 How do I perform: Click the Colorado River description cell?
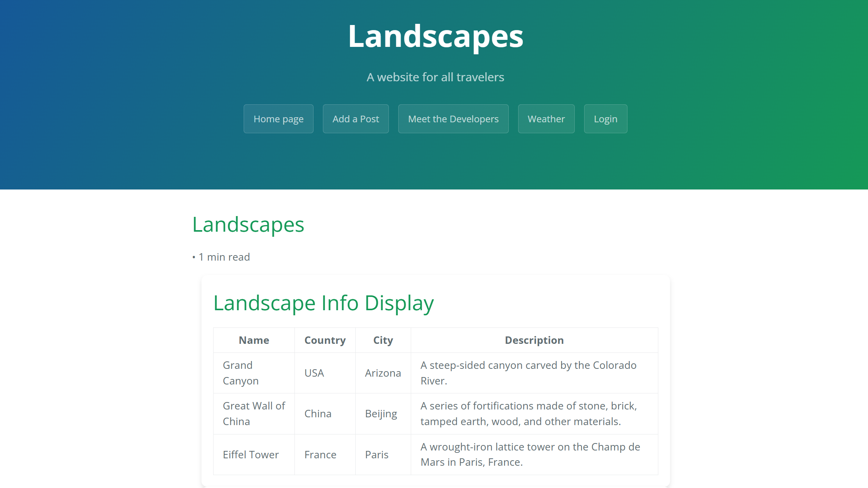[x=534, y=373]
